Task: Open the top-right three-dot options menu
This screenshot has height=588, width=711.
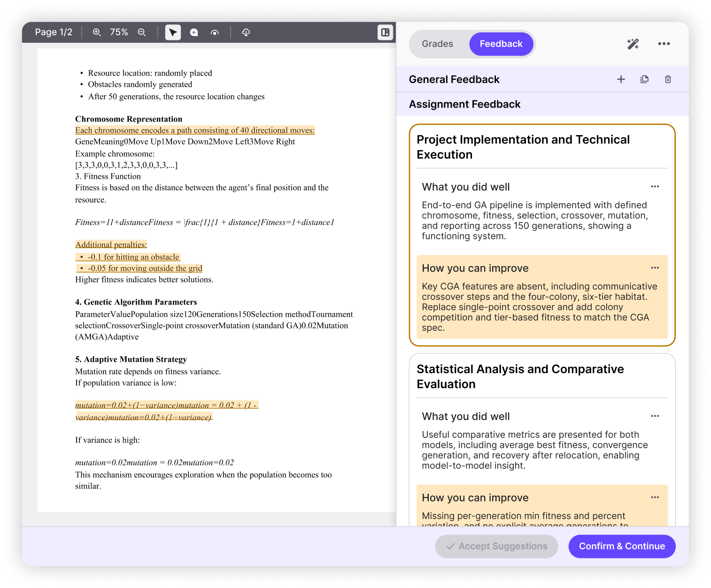Action: [x=664, y=44]
